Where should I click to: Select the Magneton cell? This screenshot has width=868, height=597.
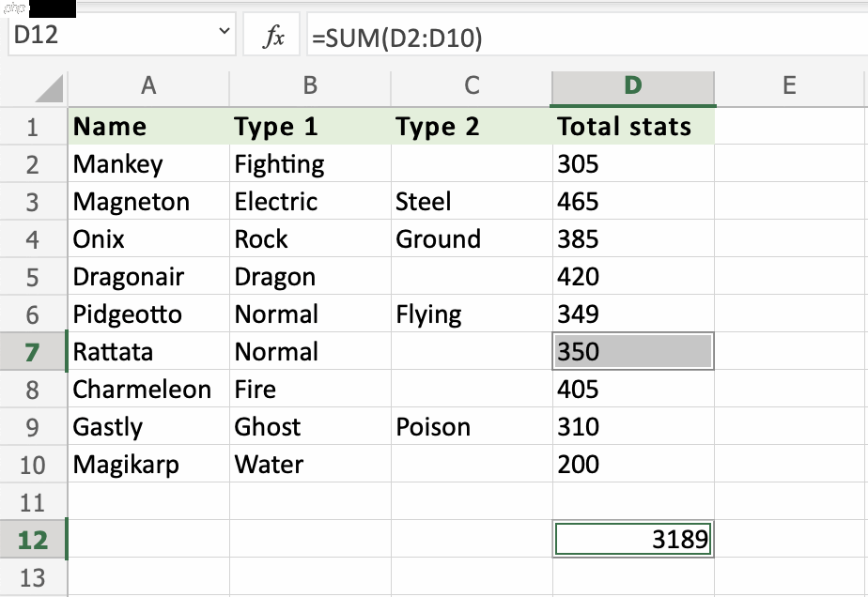148,202
